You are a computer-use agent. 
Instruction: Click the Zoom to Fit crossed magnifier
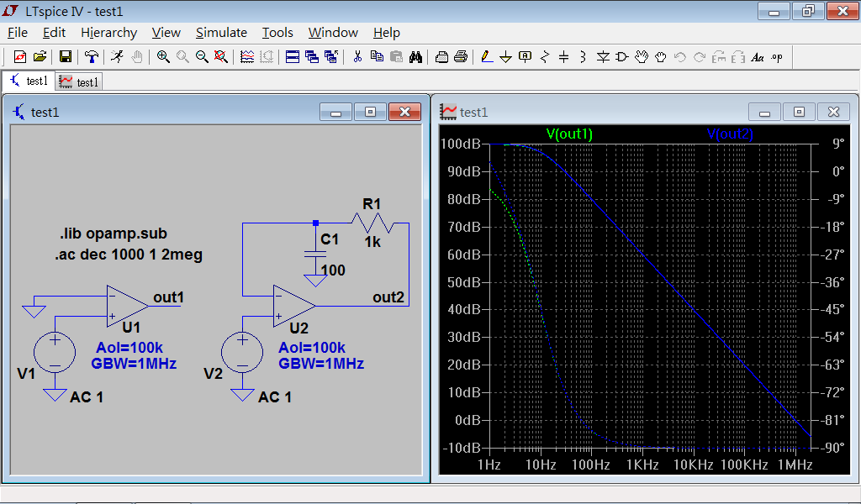(x=221, y=56)
